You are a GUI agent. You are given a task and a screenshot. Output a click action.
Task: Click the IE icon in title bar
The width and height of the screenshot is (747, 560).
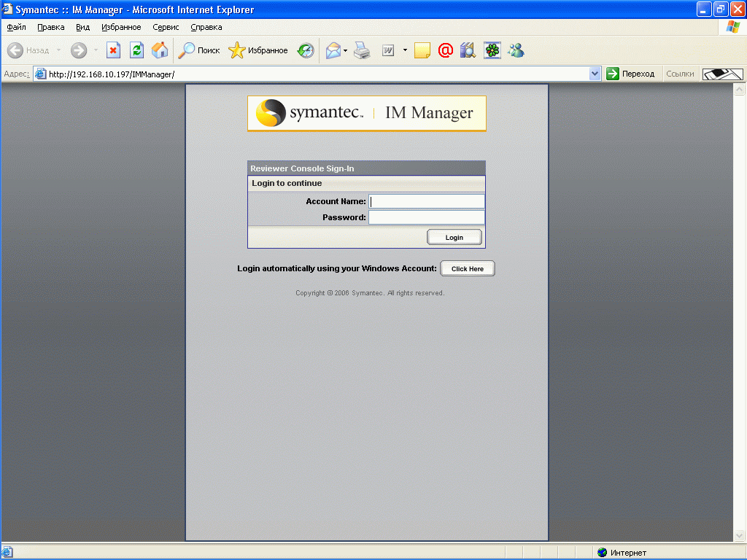click(7, 9)
